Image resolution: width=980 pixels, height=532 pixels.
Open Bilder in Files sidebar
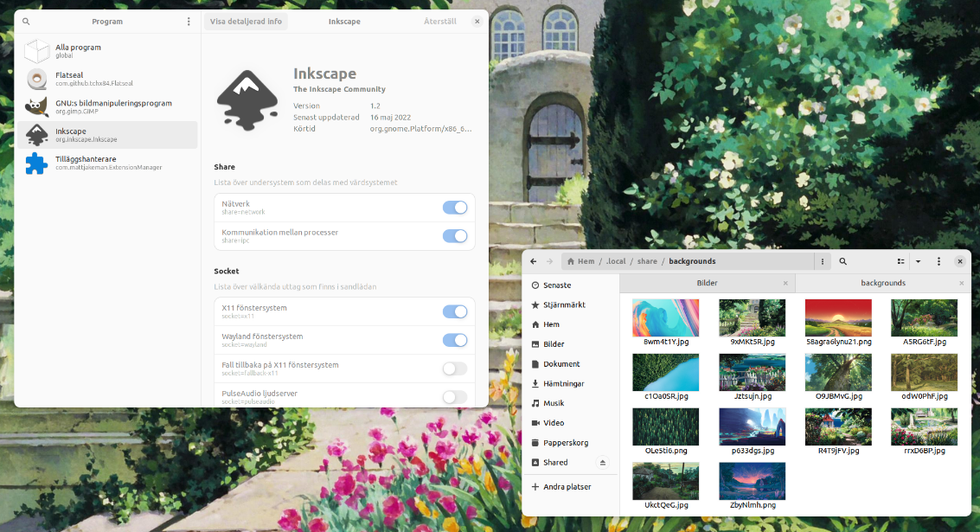570,344
